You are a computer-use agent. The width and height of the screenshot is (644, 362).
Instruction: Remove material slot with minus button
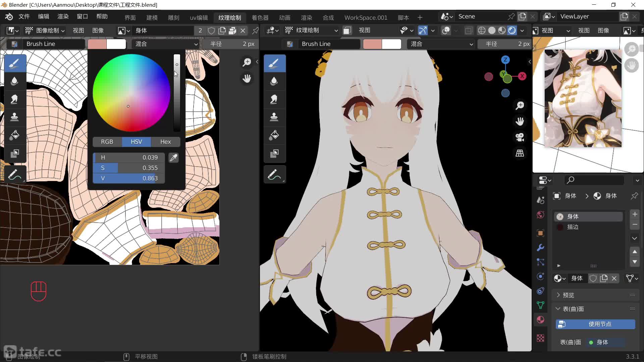(635, 224)
